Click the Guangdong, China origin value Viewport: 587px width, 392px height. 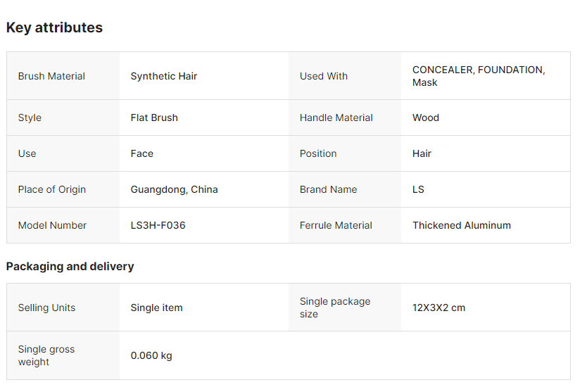coord(175,189)
